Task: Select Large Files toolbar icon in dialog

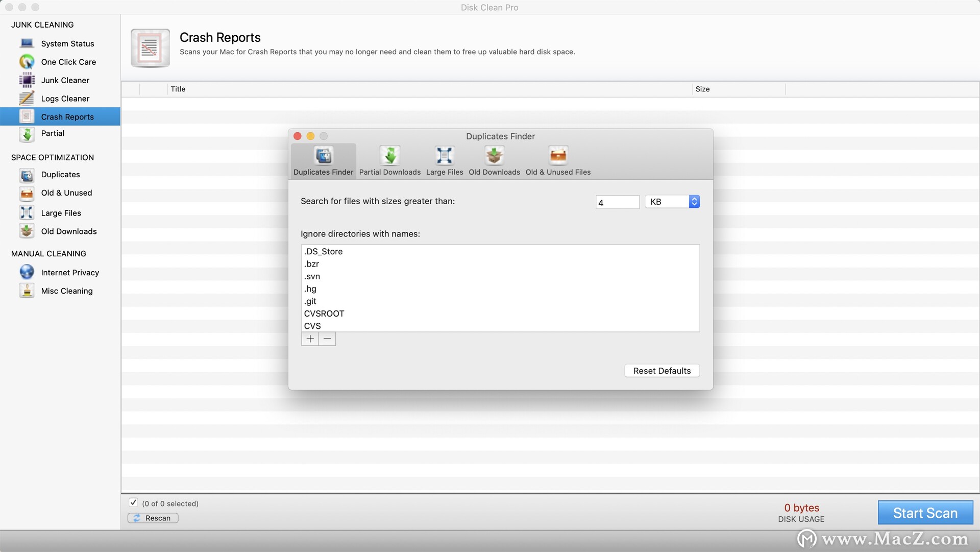Action: click(x=445, y=155)
